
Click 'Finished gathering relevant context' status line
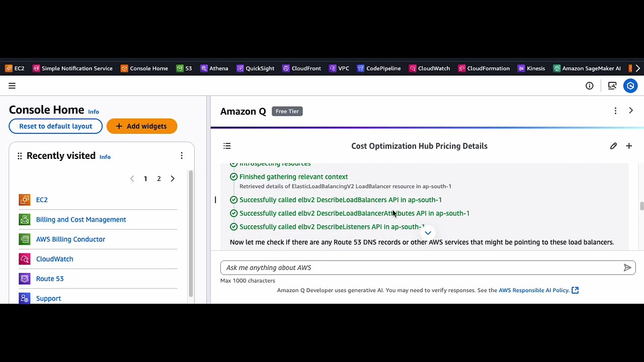point(293,176)
